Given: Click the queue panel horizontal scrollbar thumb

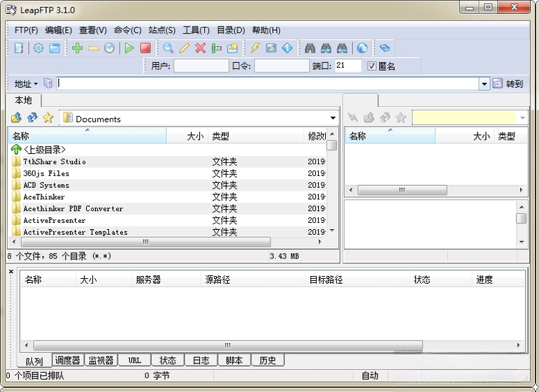Looking at the screenshot, I should click(x=228, y=345).
